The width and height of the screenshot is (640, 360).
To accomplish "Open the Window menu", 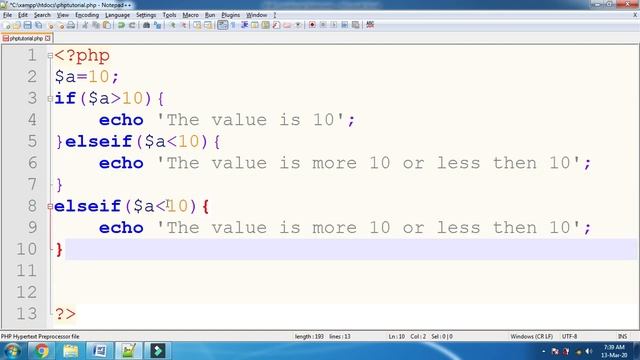I will pos(256,15).
